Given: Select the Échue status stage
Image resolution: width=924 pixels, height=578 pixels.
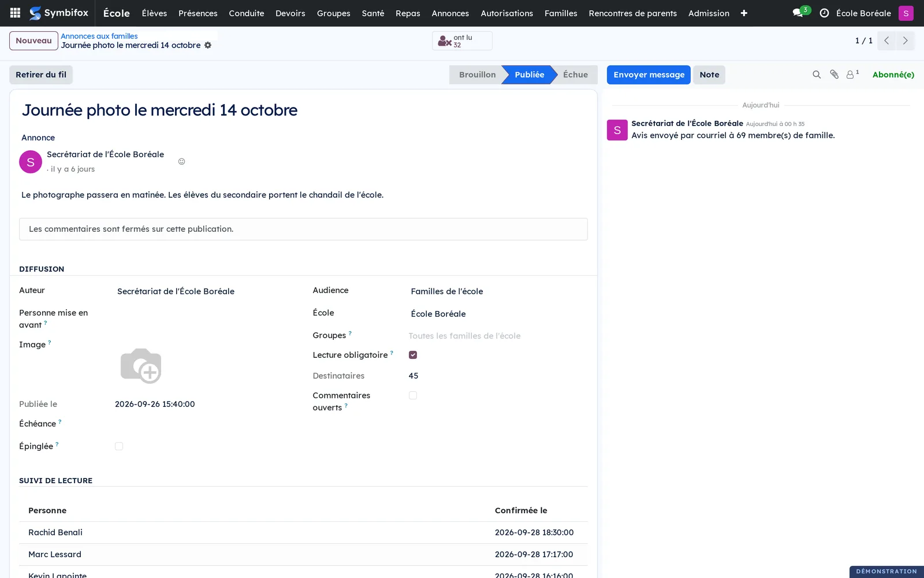Looking at the screenshot, I should [x=575, y=75].
